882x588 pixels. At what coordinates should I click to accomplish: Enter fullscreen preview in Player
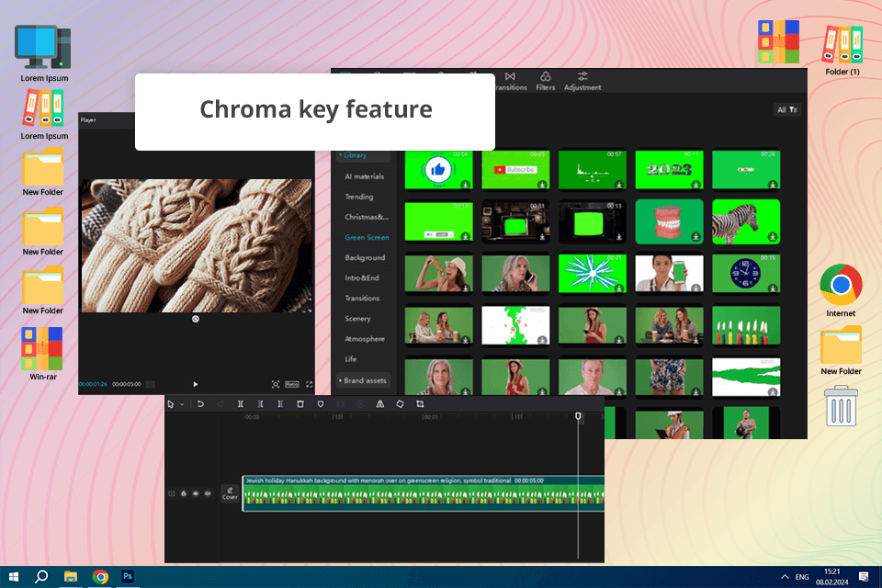point(309,384)
